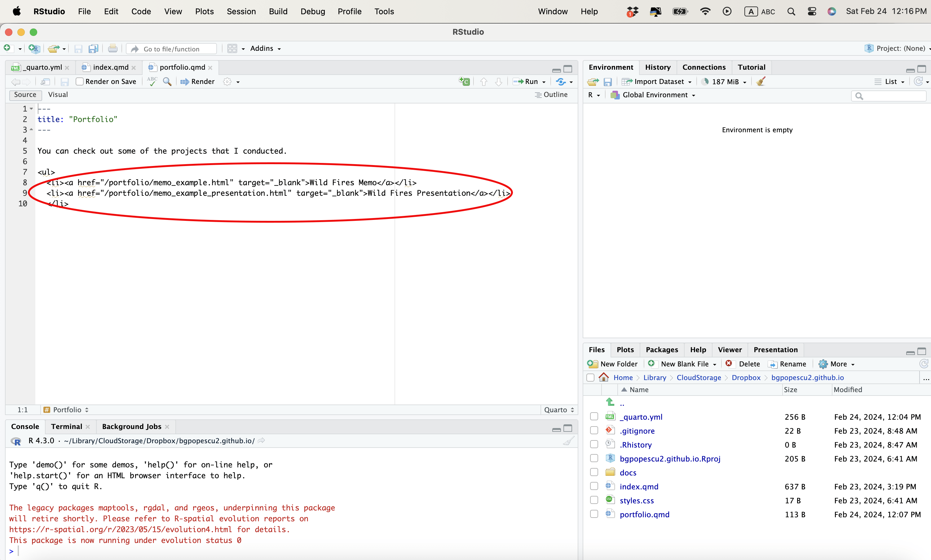Tick the checkbox beside portfolio.qmd file
This screenshot has height=560, width=931.
pos(594,514)
